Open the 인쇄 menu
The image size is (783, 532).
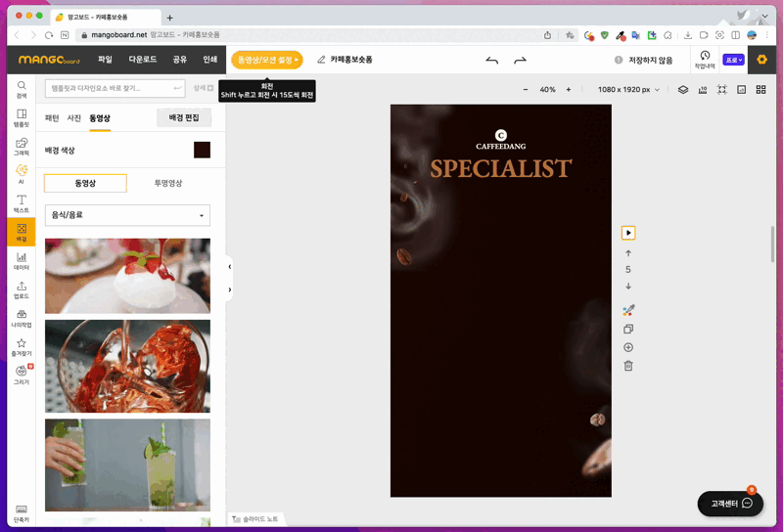click(209, 60)
